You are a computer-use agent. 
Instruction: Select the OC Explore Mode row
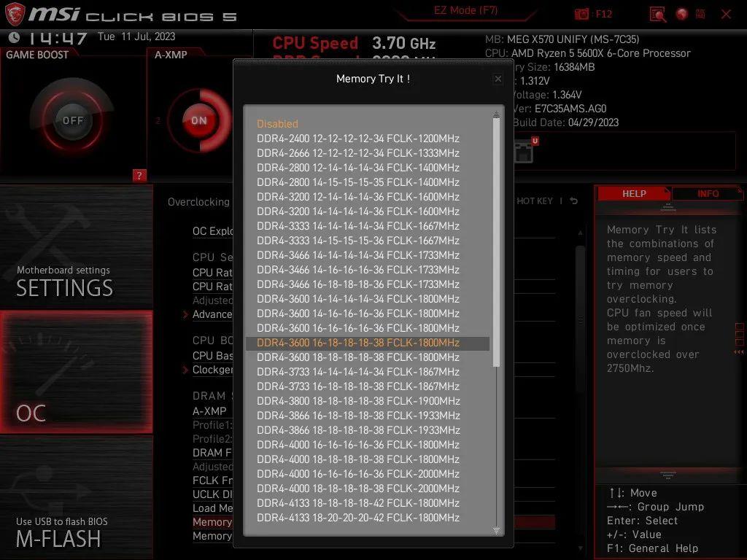point(212,231)
